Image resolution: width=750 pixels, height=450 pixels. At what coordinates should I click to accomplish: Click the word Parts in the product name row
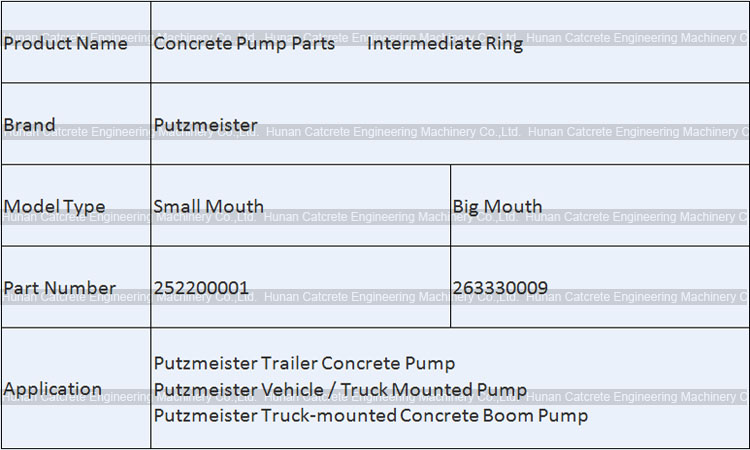point(312,44)
